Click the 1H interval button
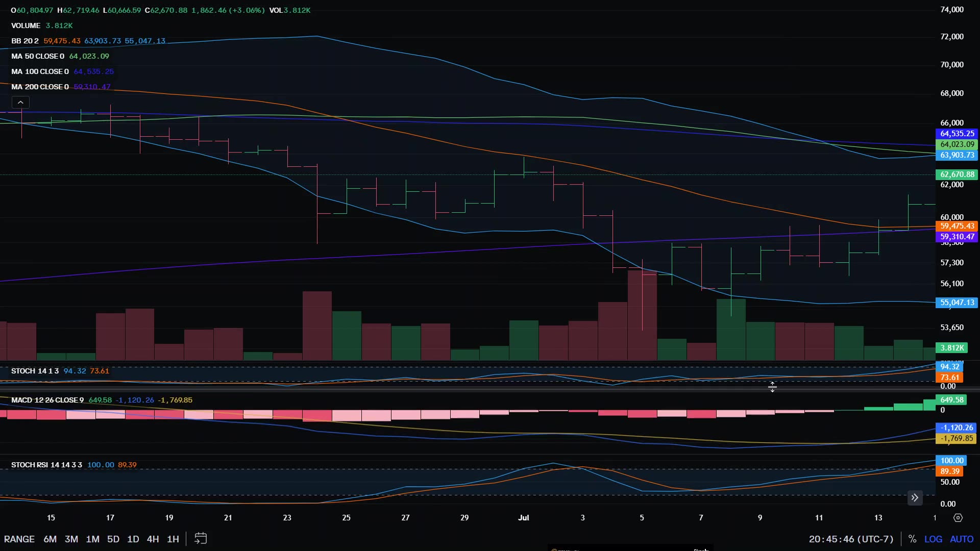The height and width of the screenshot is (551, 980). pyautogui.click(x=173, y=539)
